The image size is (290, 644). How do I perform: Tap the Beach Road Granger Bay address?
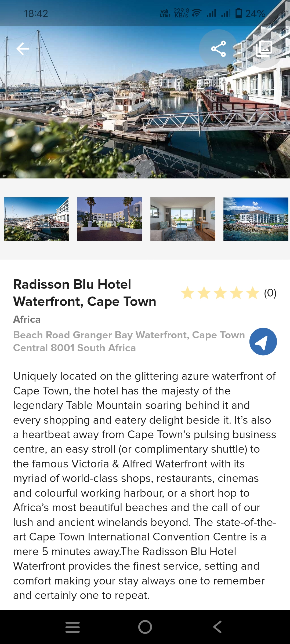pos(129,341)
